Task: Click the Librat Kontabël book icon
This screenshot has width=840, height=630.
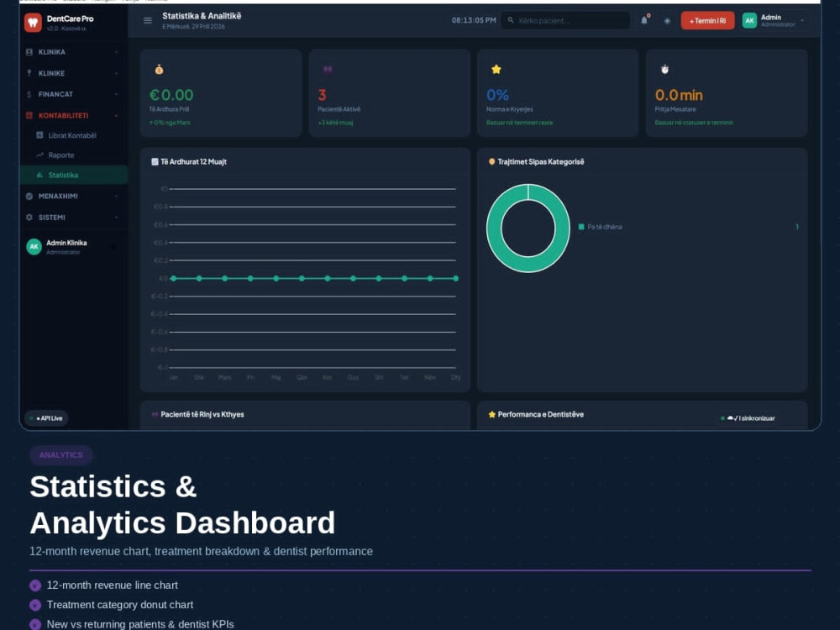Action: click(x=39, y=135)
